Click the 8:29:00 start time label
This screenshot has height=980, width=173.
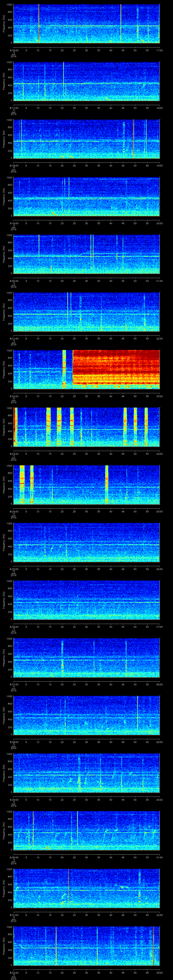coord(14,800)
